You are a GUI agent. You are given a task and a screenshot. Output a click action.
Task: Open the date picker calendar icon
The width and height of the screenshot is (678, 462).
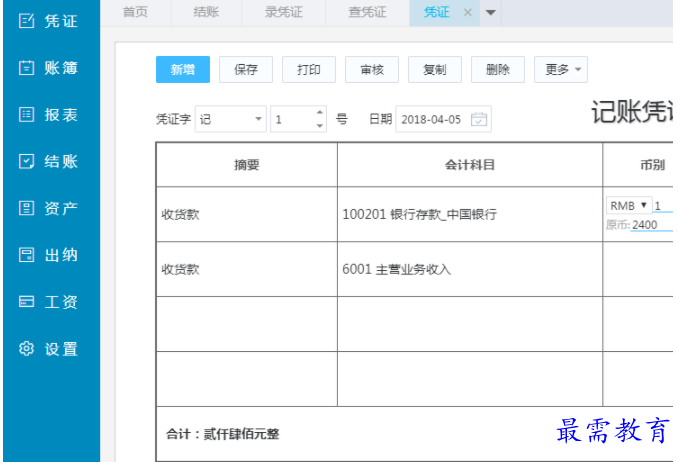(x=479, y=119)
